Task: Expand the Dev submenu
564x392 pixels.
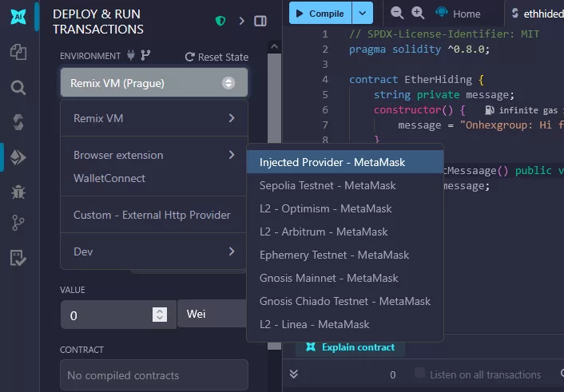Action: point(154,251)
